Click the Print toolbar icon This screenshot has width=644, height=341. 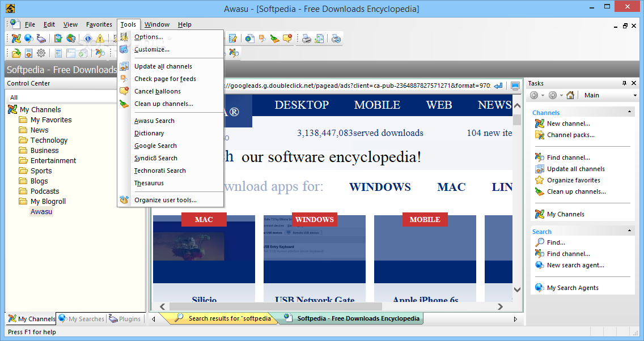pos(306,39)
